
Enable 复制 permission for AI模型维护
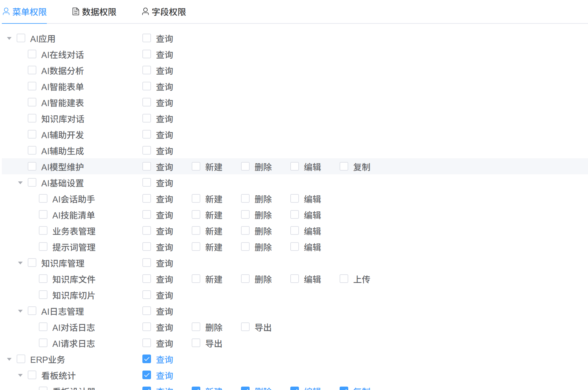pos(344,167)
